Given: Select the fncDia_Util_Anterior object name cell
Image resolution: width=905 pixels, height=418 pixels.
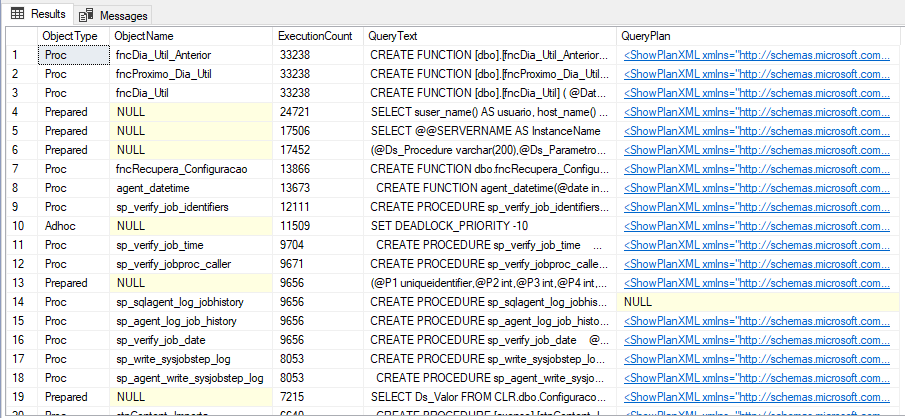Looking at the screenshot, I should click(x=190, y=57).
